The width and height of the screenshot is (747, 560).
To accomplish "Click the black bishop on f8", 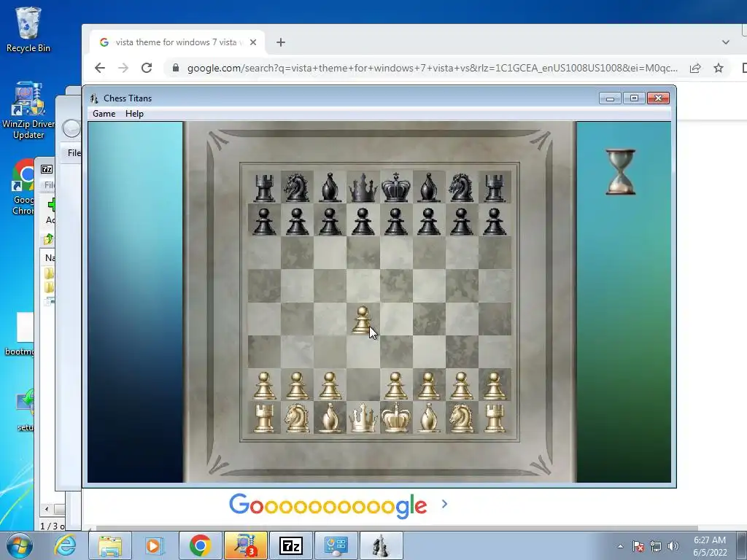I will tap(429, 187).
